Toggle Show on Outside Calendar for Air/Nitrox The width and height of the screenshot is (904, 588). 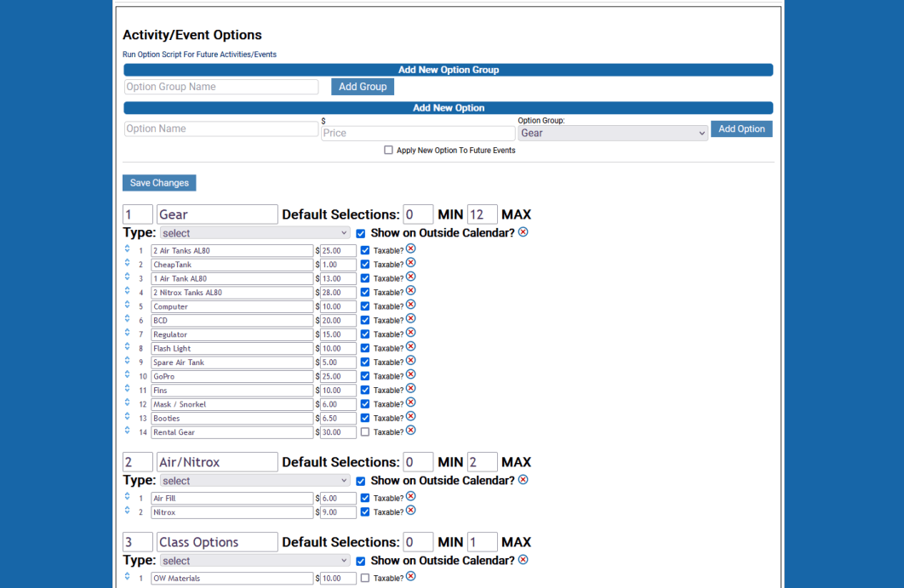coord(361,481)
